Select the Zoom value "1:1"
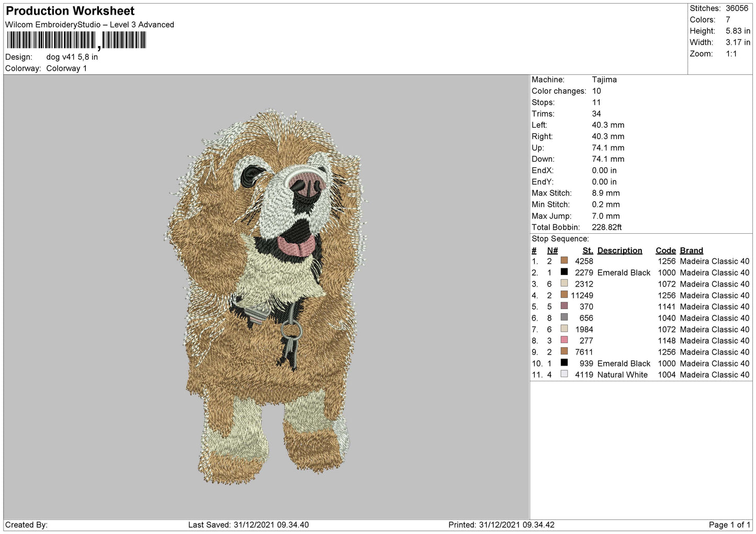Screen dimensions: 756x534 point(731,54)
